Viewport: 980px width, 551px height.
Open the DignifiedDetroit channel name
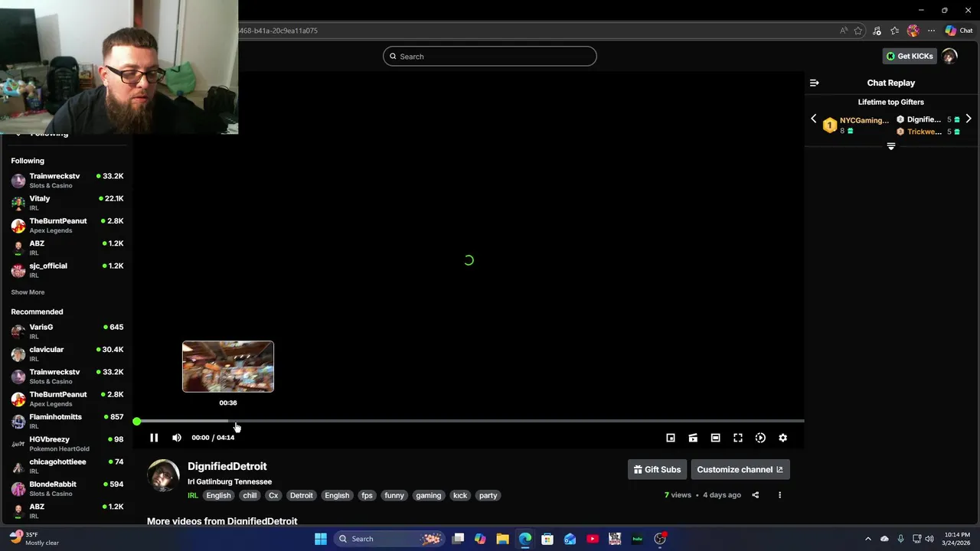coord(227,466)
